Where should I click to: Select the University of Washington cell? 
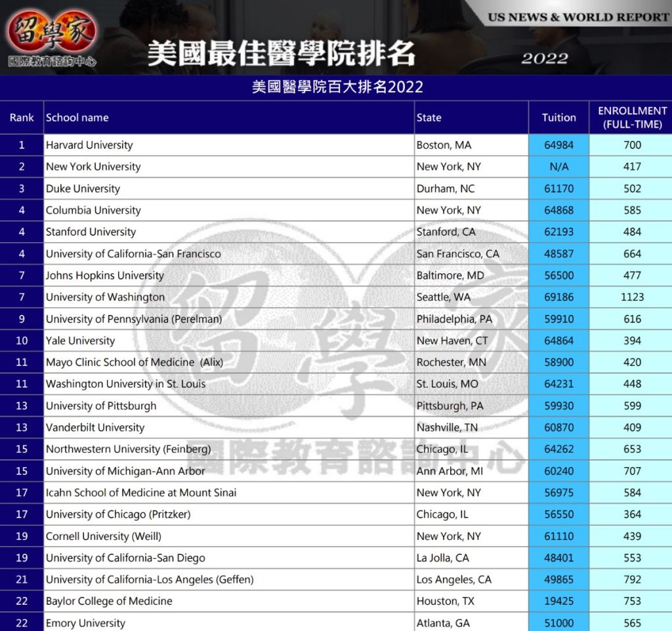[x=229, y=297]
